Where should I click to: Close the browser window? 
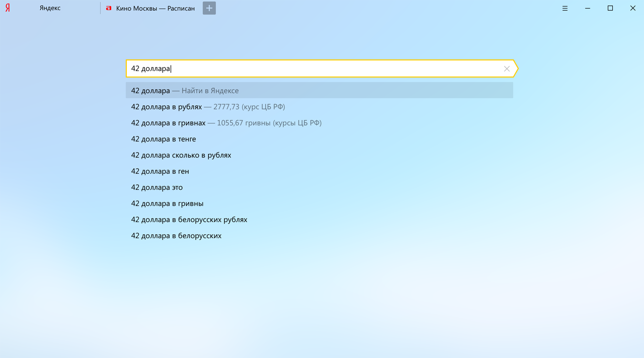(x=633, y=8)
